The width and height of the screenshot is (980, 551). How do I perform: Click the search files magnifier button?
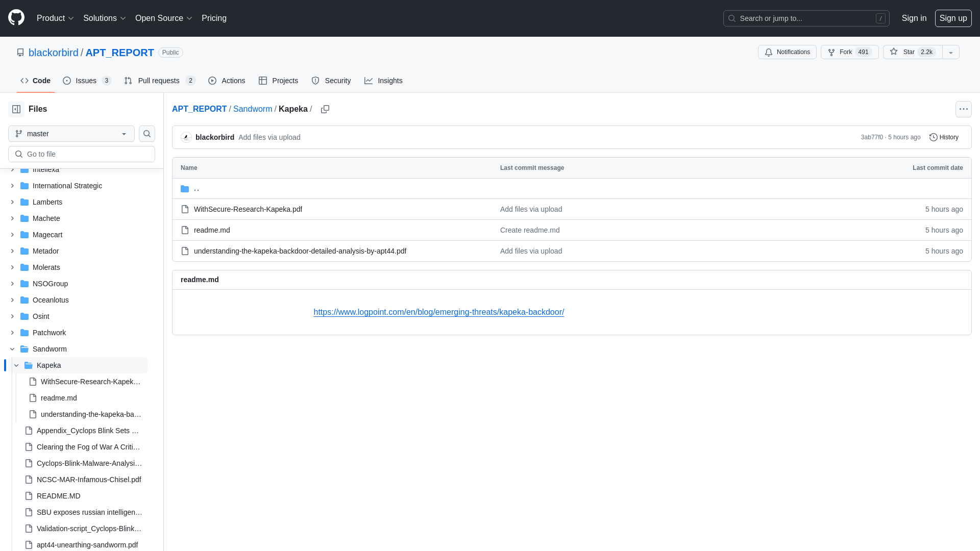point(147,134)
